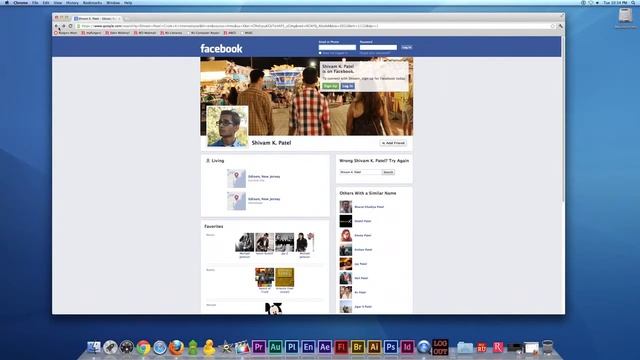This screenshot has width=640, height=360.
Task: Open Shivam K. Patel's profile picture
Action: 227,126
